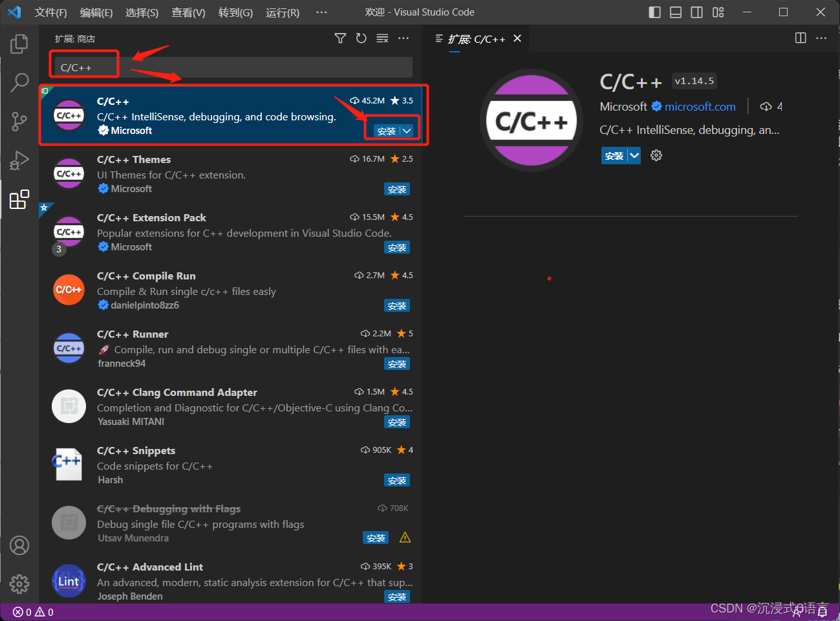Screen dimensions: 840x621
Task: Click the C/C++ extension large logo
Action: pos(532,120)
